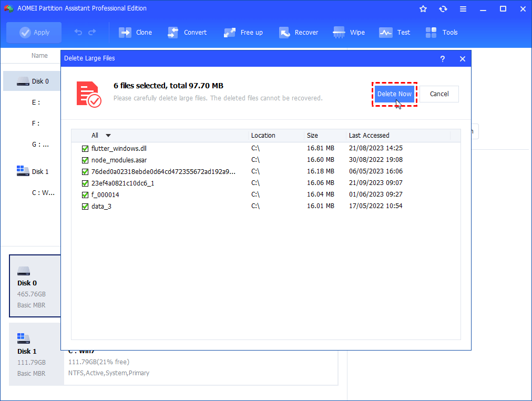This screenshot has width=532, height=401.
Task: Click the Delete Now button
Action: coord(394,94)
